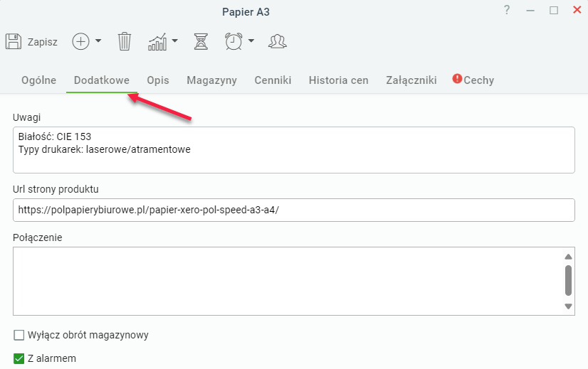Image resolution: width=588 pixels, height=369 pixels.
Task: Click the red warning icon on Cechy
Action: (457, 79)
